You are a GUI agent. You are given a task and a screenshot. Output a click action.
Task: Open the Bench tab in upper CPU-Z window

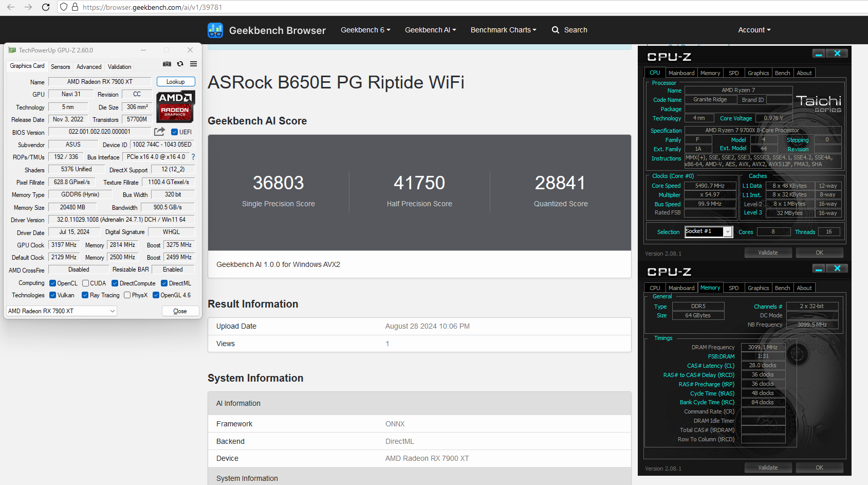point(783,73)
